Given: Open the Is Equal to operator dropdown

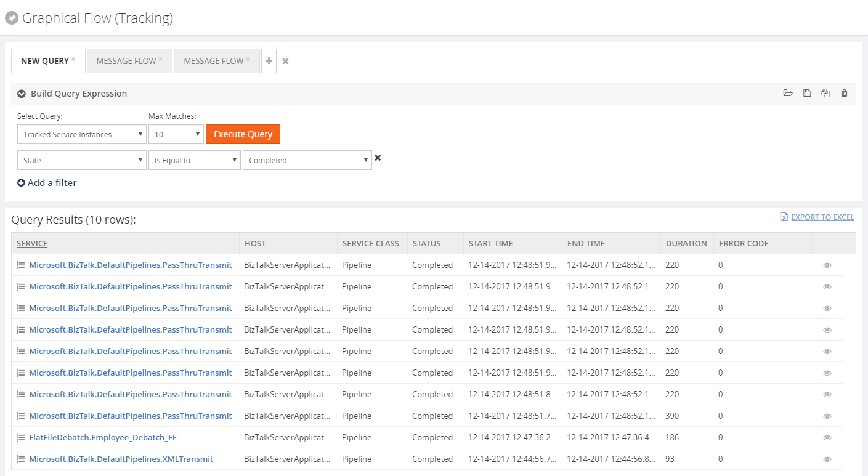Looking at the screenshot, I should point(194,160).
